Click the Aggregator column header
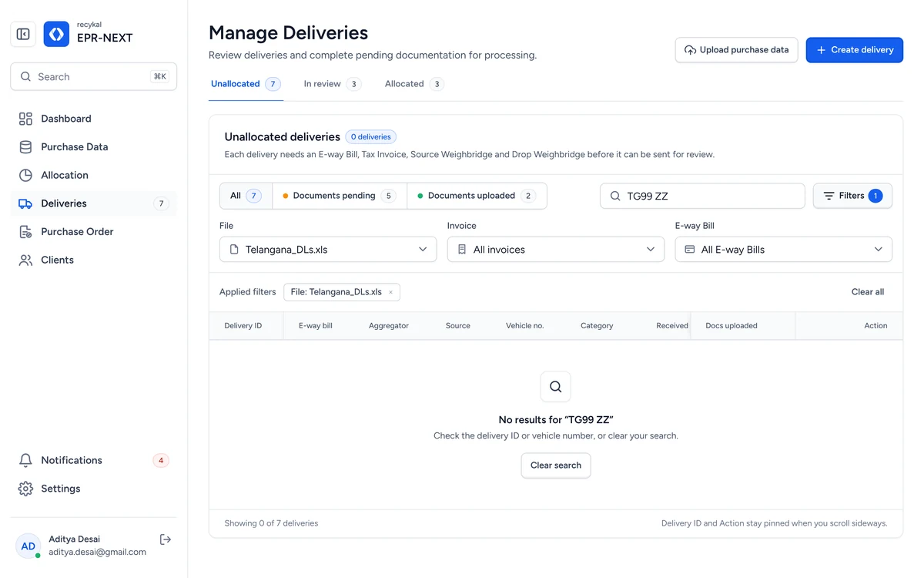This screenshot has height=578, width=924. pos(389,326)
